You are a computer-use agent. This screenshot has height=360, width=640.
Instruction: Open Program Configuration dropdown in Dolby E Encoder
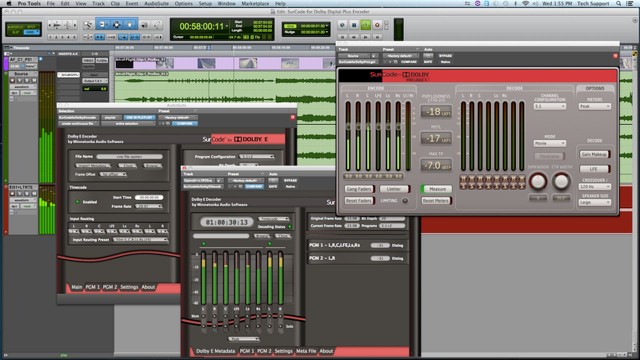click(256, 157)
